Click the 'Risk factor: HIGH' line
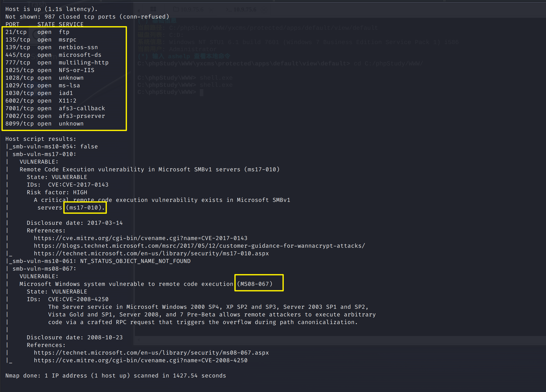 [x=57, y=192]
